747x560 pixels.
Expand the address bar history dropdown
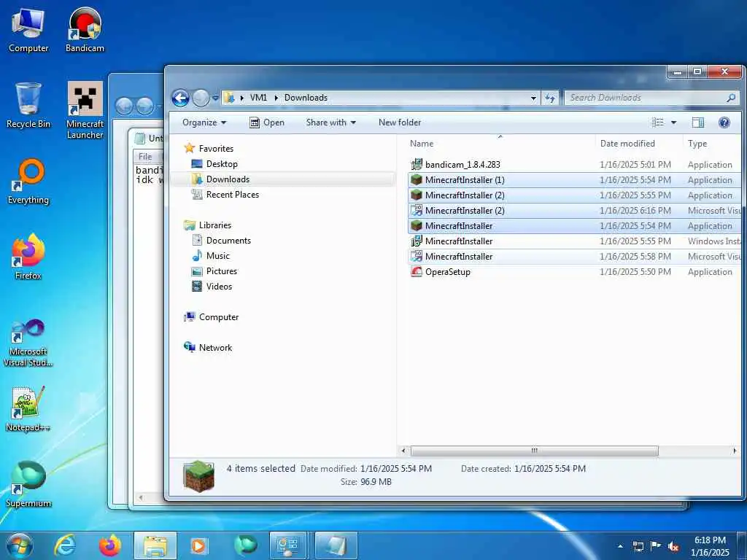(533, 98)
